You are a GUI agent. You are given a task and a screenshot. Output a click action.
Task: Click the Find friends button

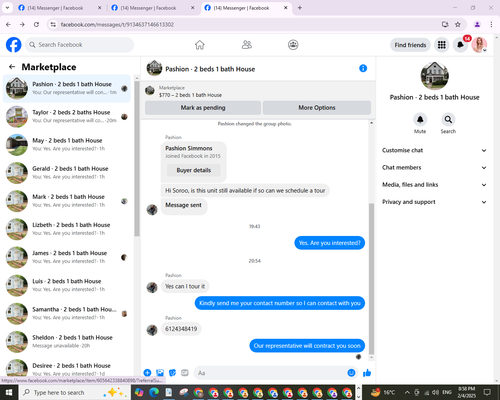tap(410, 45)
